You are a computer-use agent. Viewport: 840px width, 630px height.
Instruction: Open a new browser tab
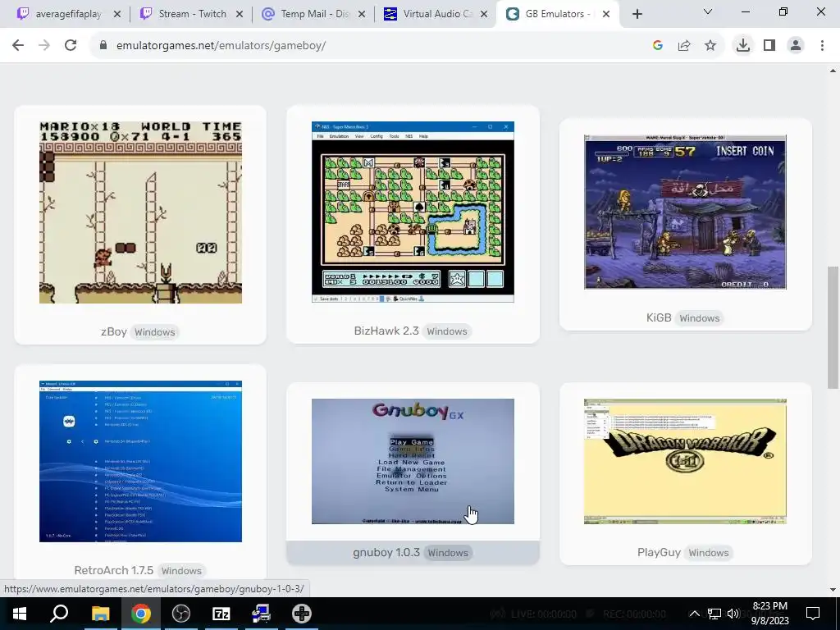click(637, 14)
